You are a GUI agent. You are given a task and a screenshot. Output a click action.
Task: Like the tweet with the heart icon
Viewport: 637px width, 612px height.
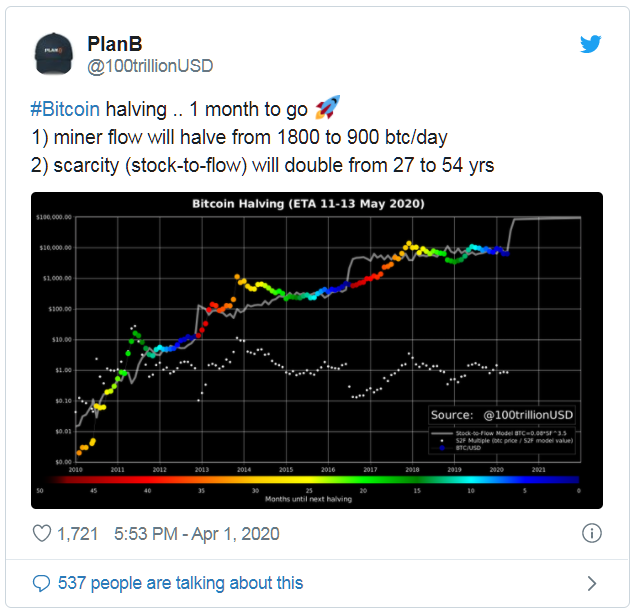click(x=42, y=533)
